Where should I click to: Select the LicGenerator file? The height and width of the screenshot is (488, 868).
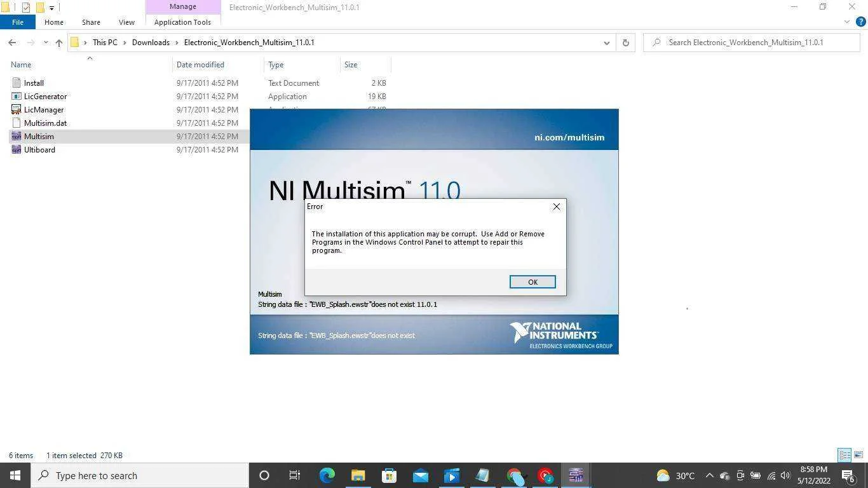(x=45, y=97)
